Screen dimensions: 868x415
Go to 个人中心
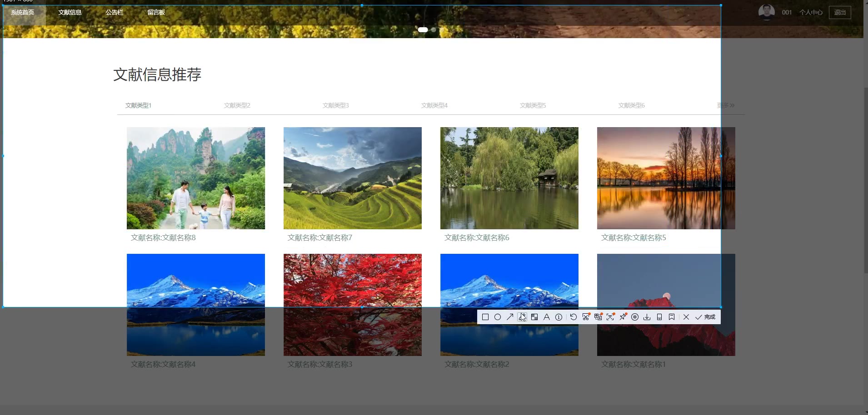tap(811, 12)
